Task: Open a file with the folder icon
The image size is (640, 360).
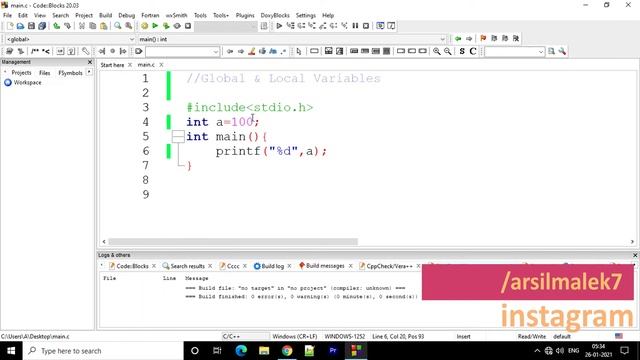Action: 20,26
